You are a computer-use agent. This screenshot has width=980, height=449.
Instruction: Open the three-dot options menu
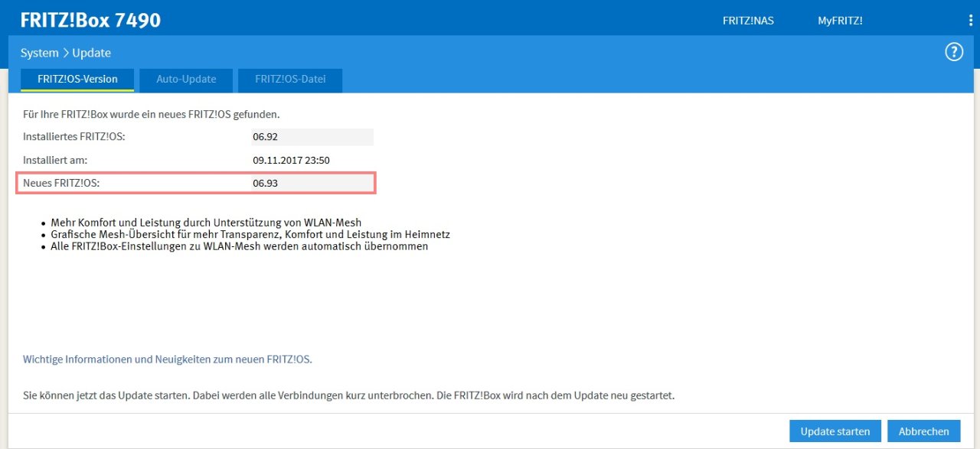point(971,21)
